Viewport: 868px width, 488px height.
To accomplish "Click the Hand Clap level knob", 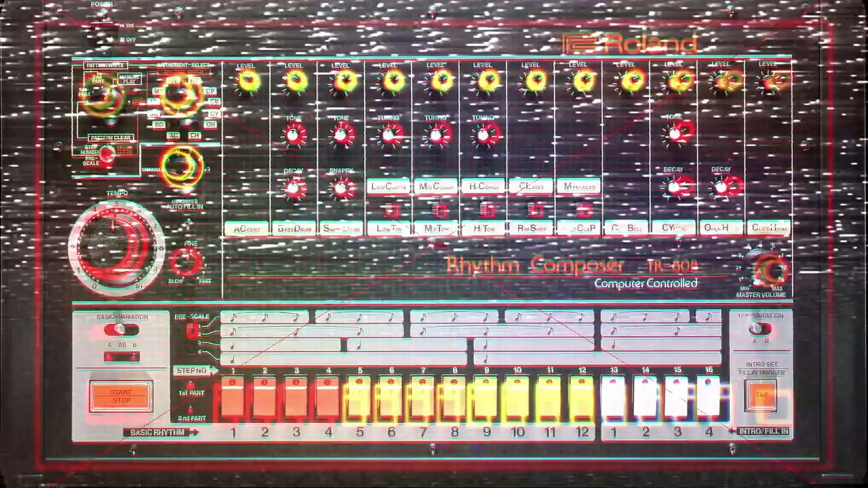I will click(583, 82).
